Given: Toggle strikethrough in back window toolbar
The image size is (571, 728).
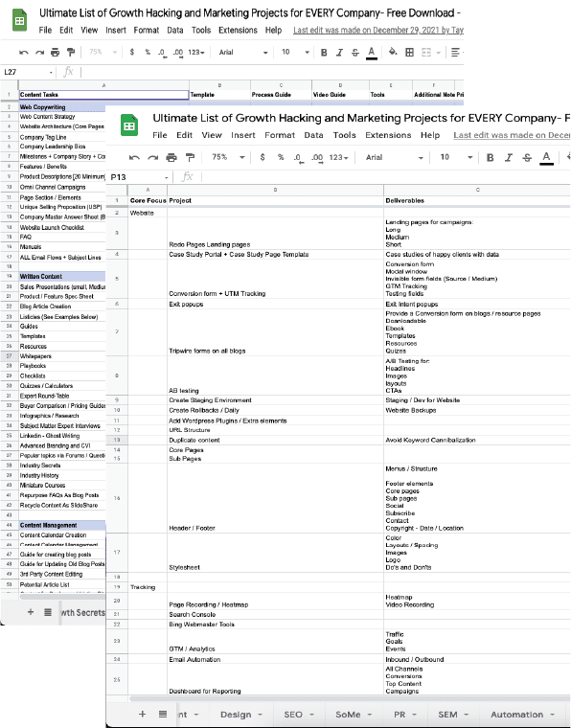Looking at the screenshot, I should 355,53.
